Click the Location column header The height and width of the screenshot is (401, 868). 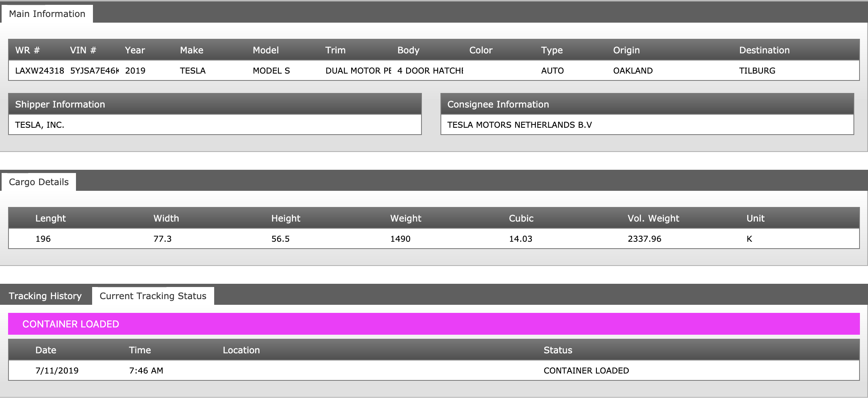[241, 350]
